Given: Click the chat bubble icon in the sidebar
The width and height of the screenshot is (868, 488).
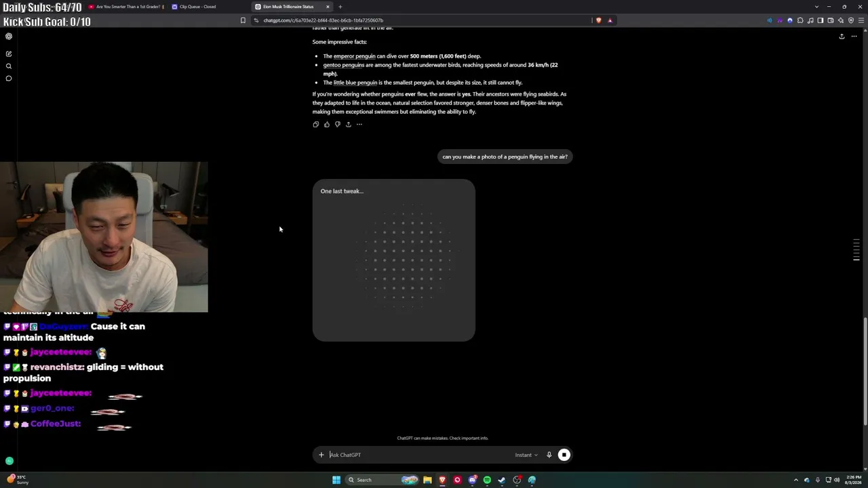Looking at the screenshot, I should [9, 79].
